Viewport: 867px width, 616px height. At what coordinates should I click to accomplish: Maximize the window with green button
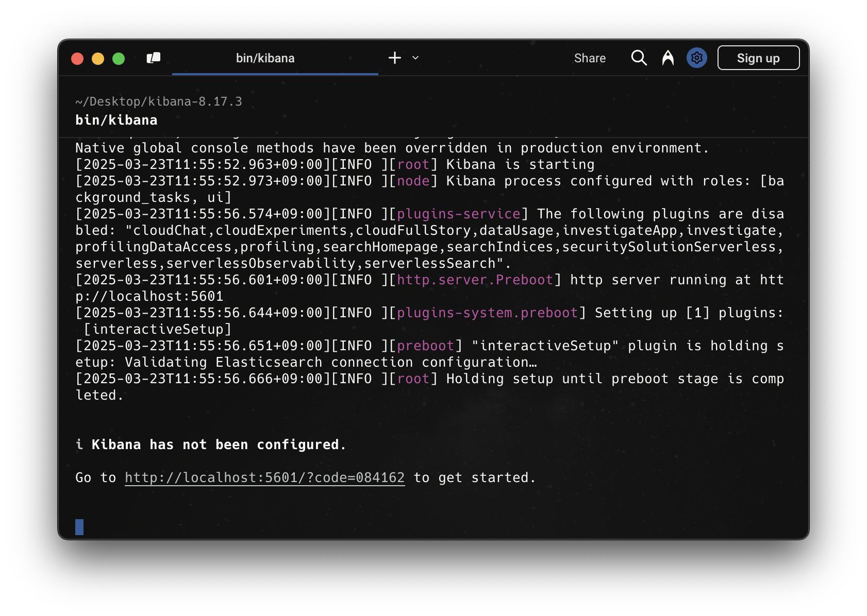119,59
